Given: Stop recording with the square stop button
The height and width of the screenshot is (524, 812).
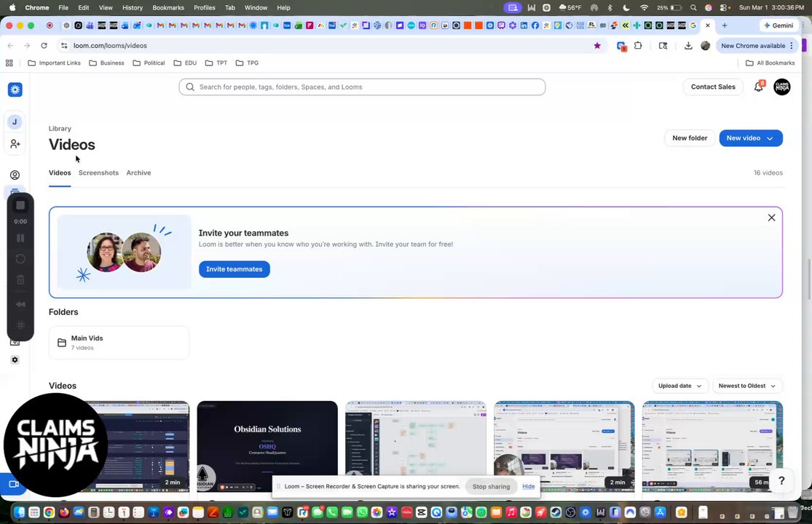Looking at the screenshot, I should click(x=20, y=205).
